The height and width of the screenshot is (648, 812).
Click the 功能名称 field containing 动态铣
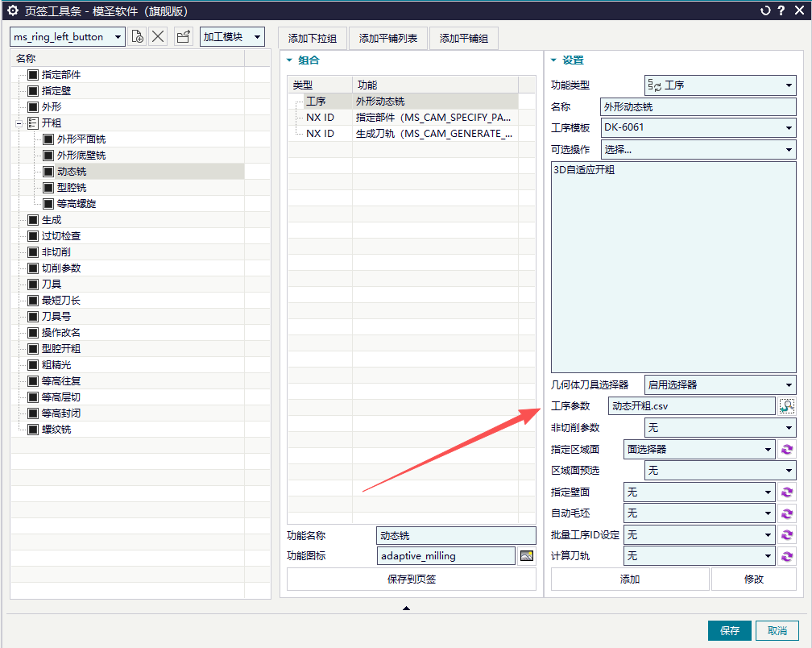(456, 536)
